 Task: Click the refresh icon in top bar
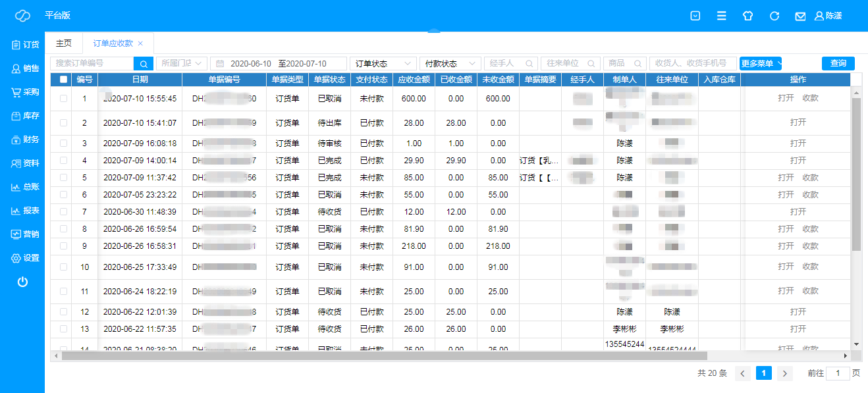click(774, 16)
